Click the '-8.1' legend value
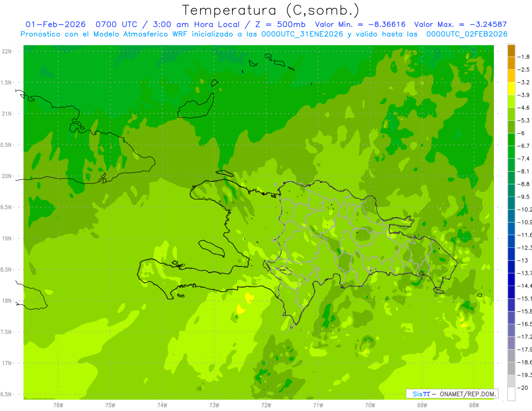This screenshot has width=532, height=411. pos(524,171)
